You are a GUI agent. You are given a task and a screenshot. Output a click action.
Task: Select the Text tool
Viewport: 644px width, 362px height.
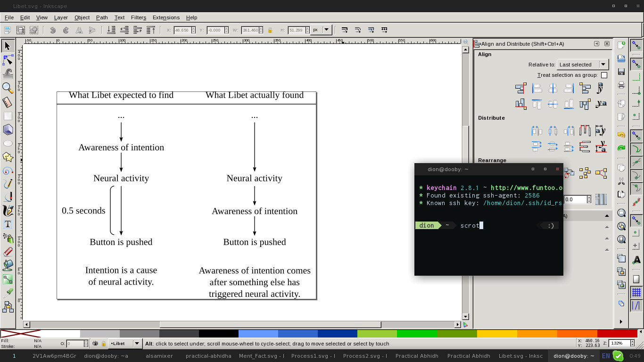pos(8,224)
